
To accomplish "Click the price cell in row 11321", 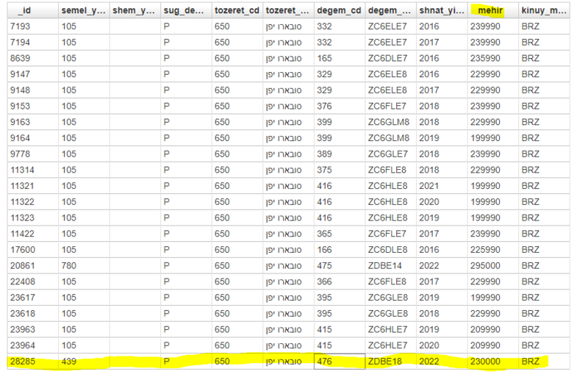I will pyautogui.click(x=493, y=186).
